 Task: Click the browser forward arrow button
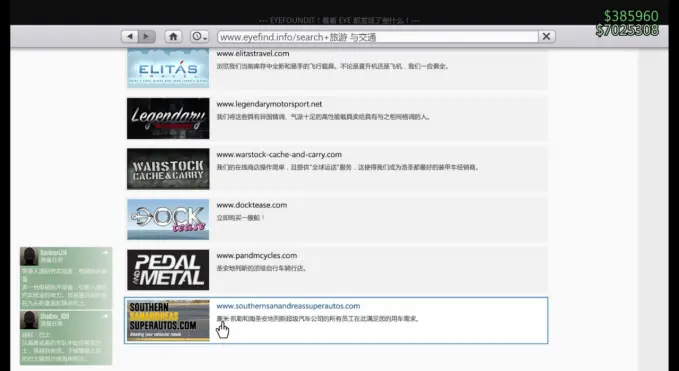pos(146,37)
